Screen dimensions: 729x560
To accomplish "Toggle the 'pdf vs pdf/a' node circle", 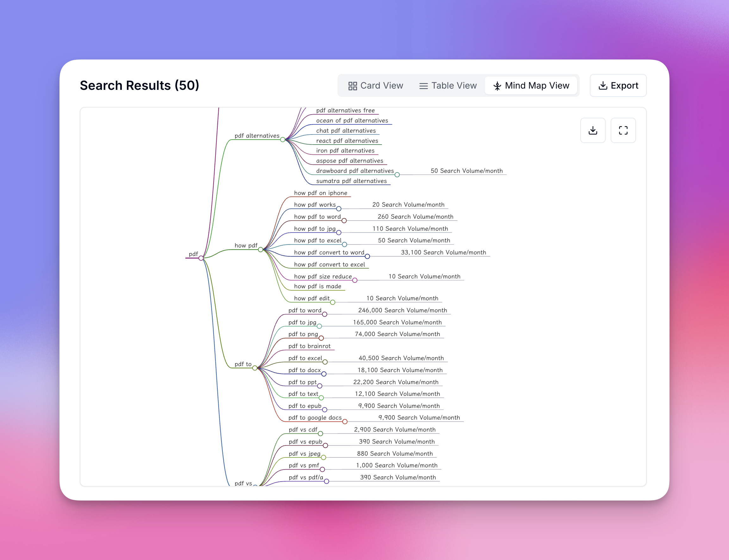I will coord(327,481).
